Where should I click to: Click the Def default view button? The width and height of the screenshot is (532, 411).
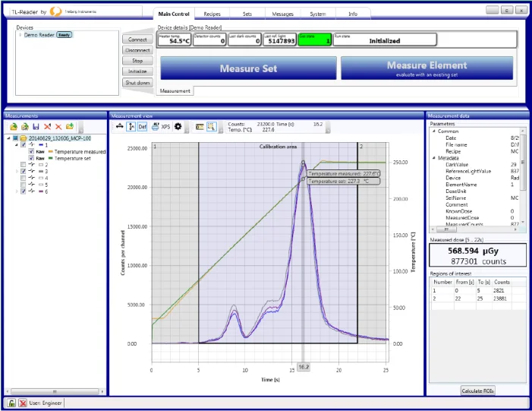click(x=142, y=126)
